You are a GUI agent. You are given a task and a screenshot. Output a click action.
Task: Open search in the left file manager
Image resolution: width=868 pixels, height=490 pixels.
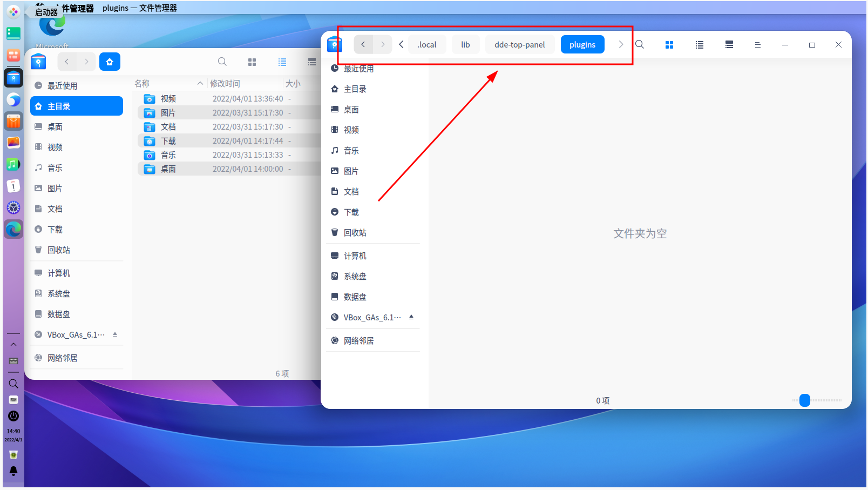pyautogui.click(x=222, y=62)
